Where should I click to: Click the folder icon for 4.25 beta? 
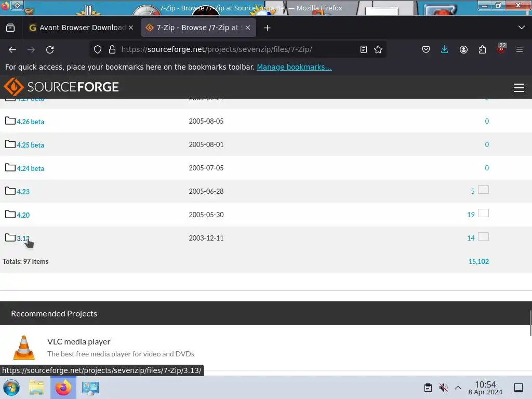(10, 144)
